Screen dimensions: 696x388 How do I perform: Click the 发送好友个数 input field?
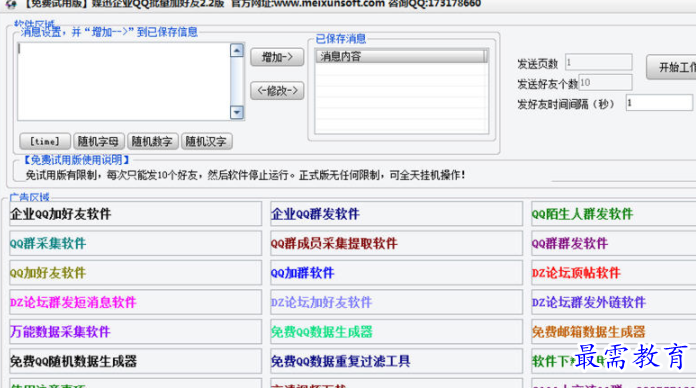pos(605,83)
